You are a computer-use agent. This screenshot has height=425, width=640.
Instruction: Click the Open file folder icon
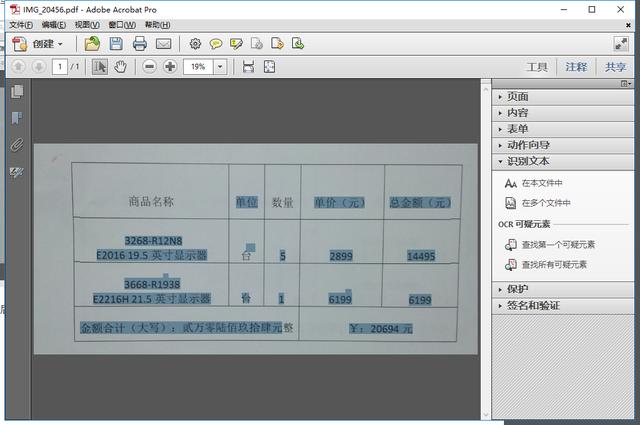92,44
